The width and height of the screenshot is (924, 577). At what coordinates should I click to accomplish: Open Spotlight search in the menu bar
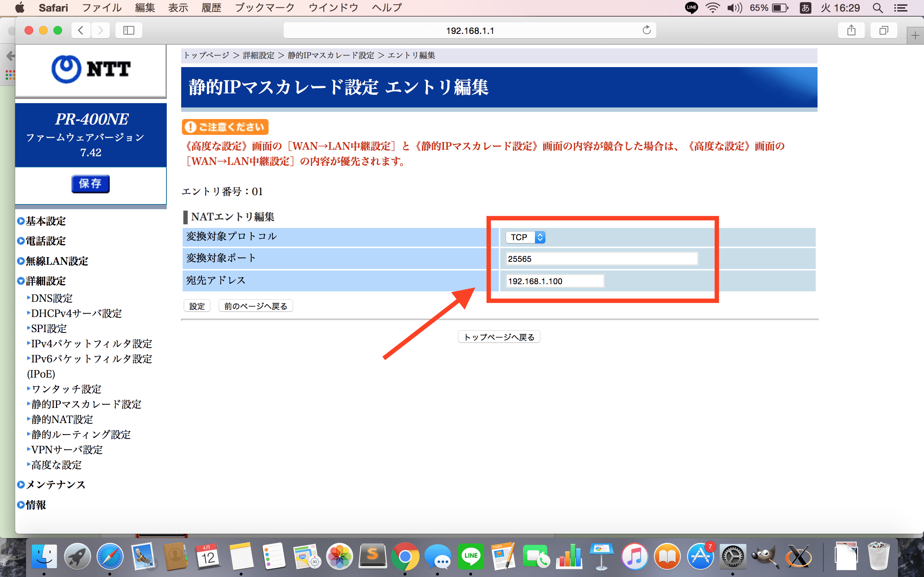[877, 8]
